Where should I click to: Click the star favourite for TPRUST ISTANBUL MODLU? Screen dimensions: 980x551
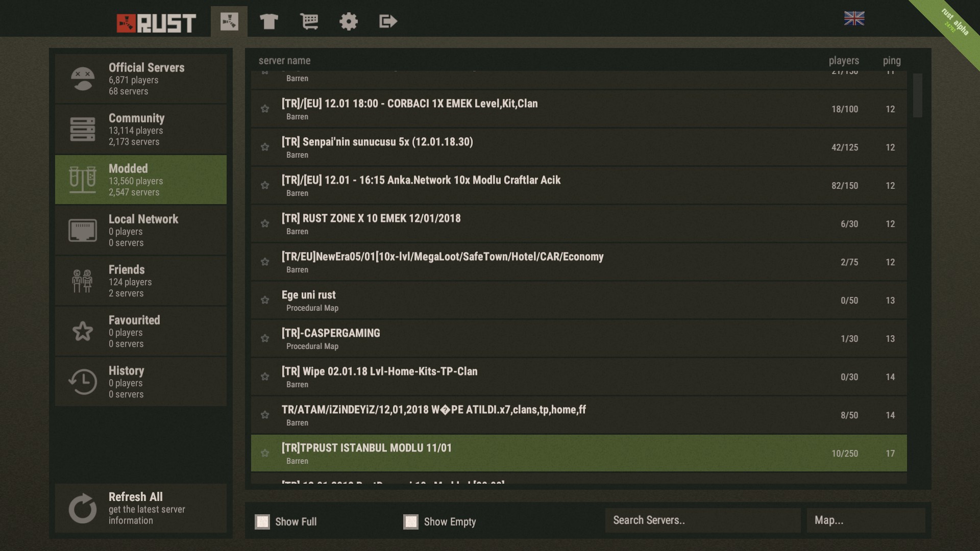coord(266,452)
